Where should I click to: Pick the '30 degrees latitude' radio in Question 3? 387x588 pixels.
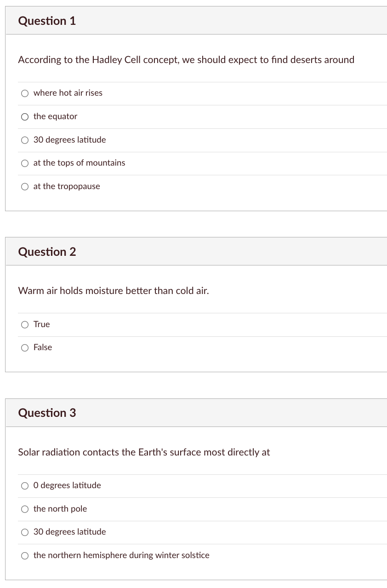click(x=25, y=532)
